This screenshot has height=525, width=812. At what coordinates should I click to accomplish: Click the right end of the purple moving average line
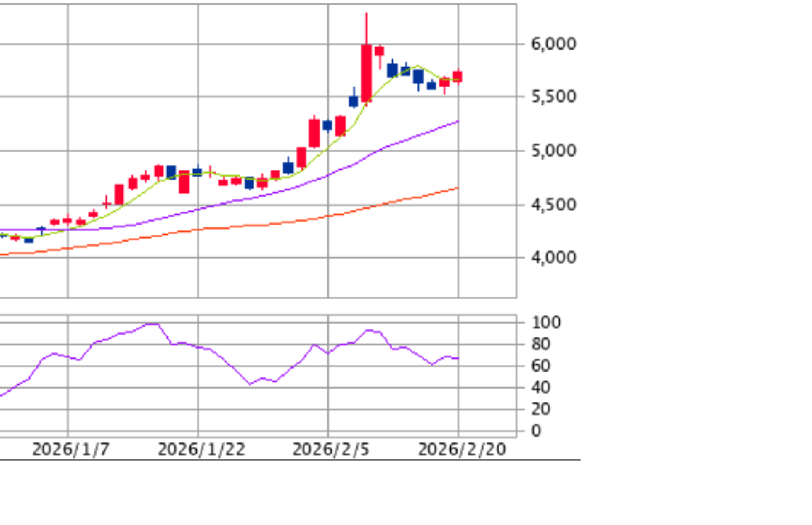pos(458,121)
